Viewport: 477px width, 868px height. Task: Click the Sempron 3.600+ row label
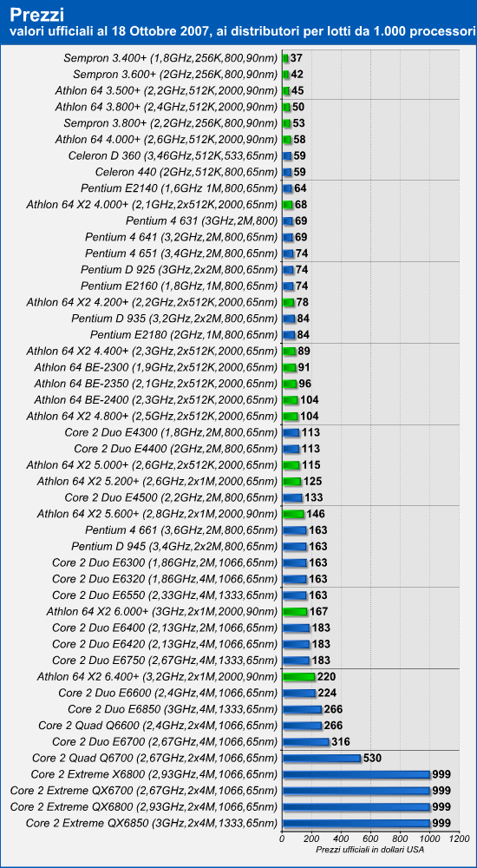(175, 74)
